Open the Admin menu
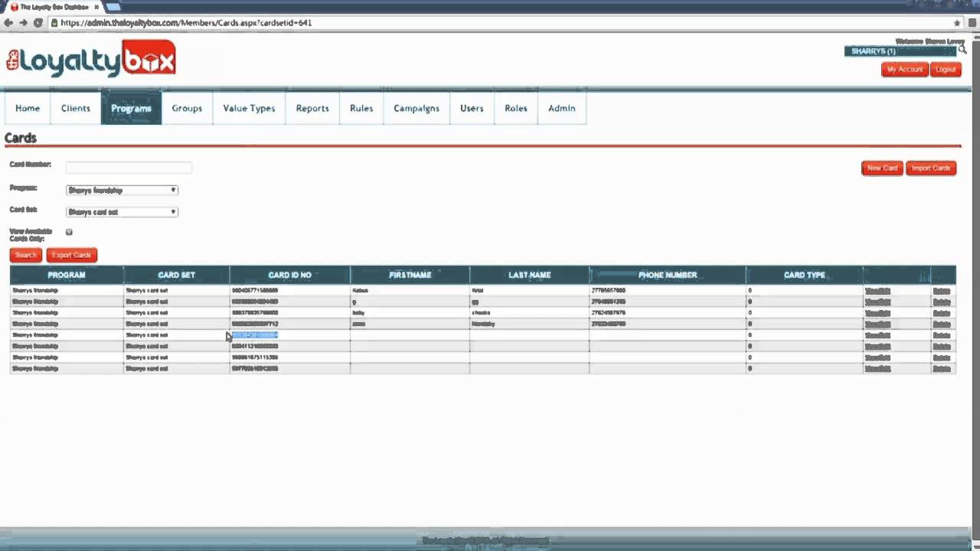The height and width of the screenshot is (551, 980). click(562, 108)
